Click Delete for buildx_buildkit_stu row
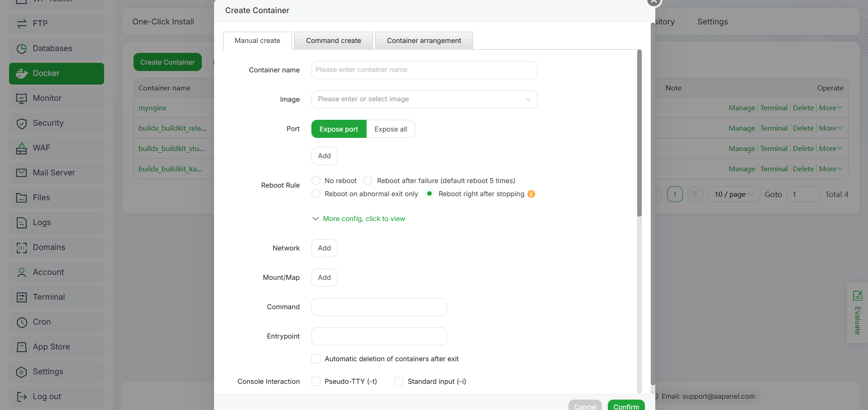The image size is (868, 410). 803,149
